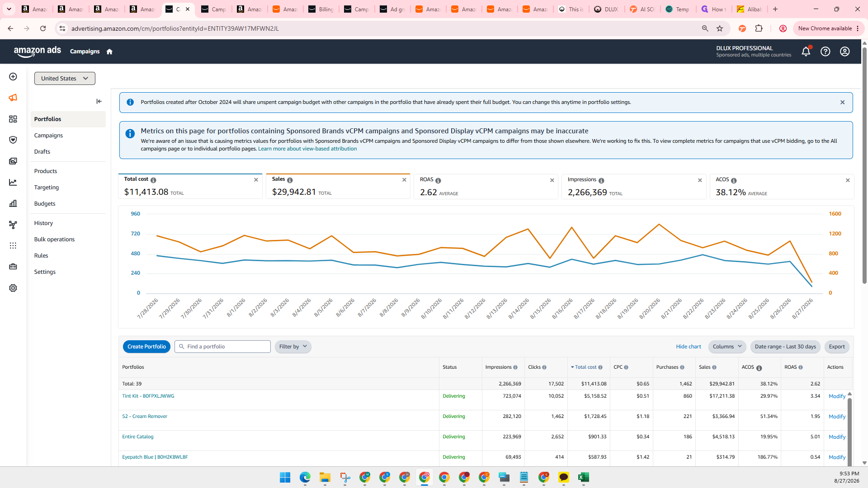868x488 pixels.
Task: Open History in side navigation
Action: coord(43,223)
